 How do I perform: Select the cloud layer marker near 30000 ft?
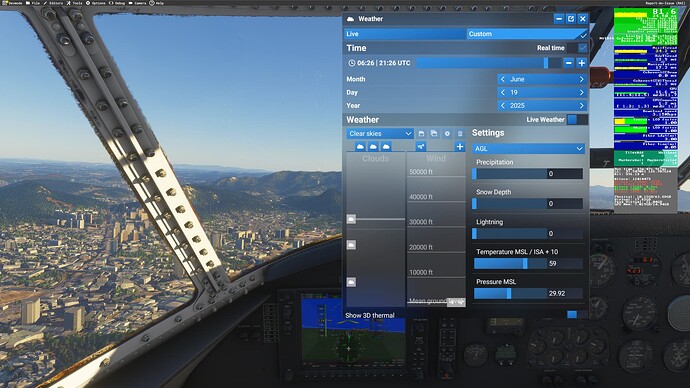click(351, 219)
